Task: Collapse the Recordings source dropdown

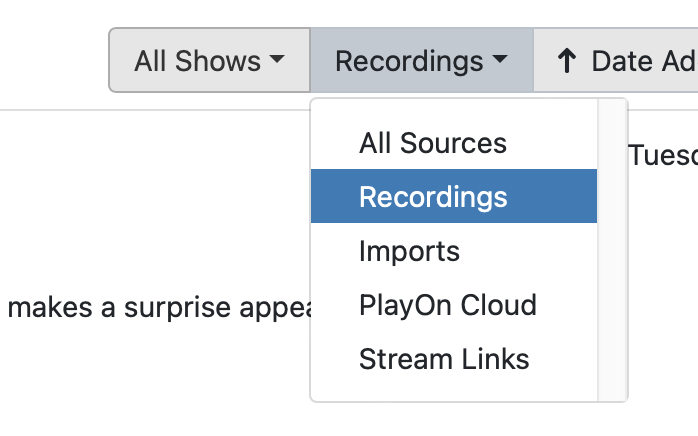Action: pyautogui.click(x=421, y=61)
